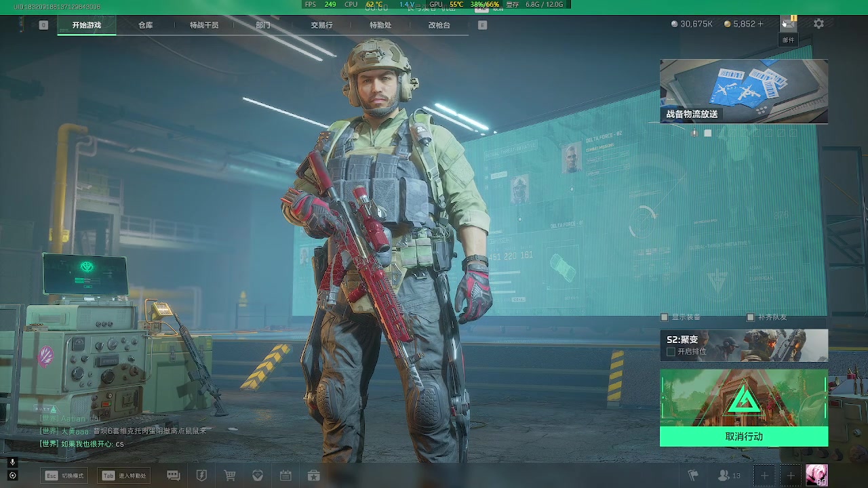Open the shopping cart store icon
The width and height of the screenshot is (868, 488).
pos(230,476)
